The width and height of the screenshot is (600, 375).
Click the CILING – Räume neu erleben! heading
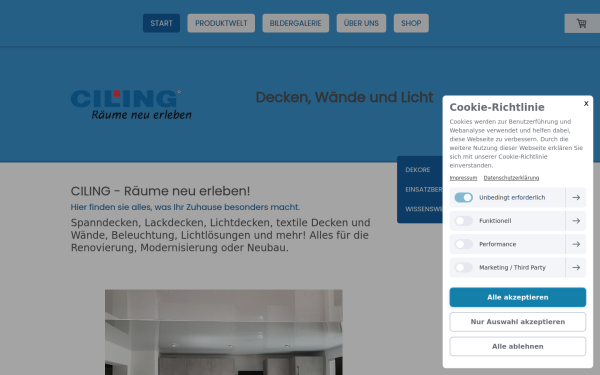[x=160, y=191]
